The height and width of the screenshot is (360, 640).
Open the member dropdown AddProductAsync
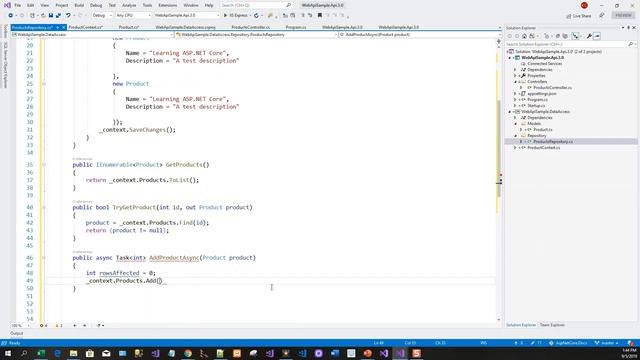tap(420, 35)
